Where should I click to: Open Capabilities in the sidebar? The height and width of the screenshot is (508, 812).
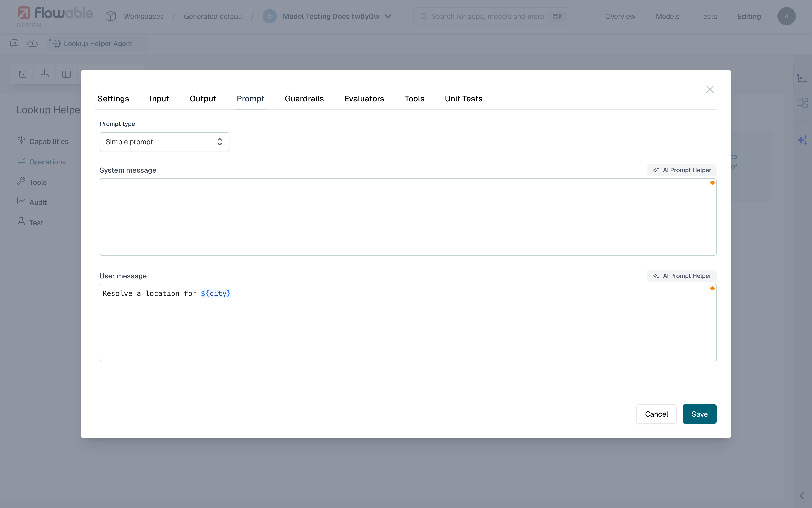(43, 141)
